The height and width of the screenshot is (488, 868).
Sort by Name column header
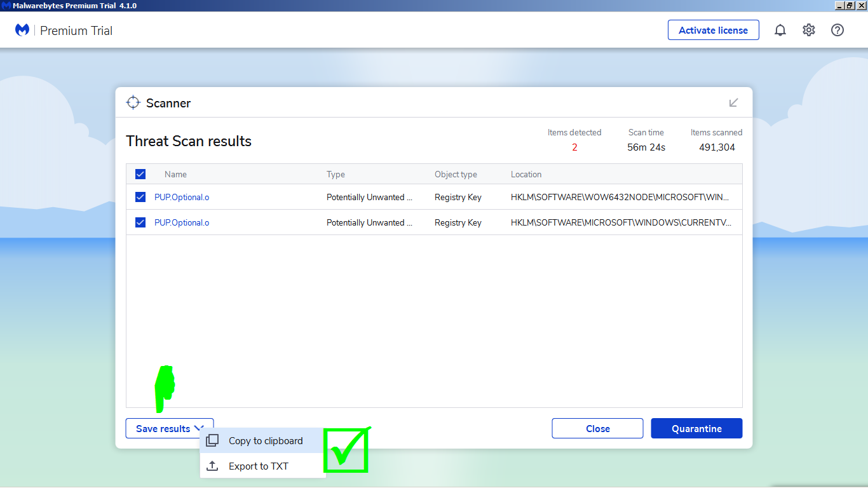point(175,174)
